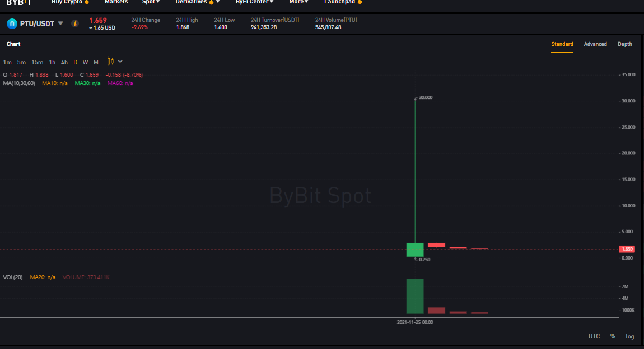Toggle percent scale mode
Image resolution: width=644 pixels, height=349 pixels.
[x=613, y=336]
